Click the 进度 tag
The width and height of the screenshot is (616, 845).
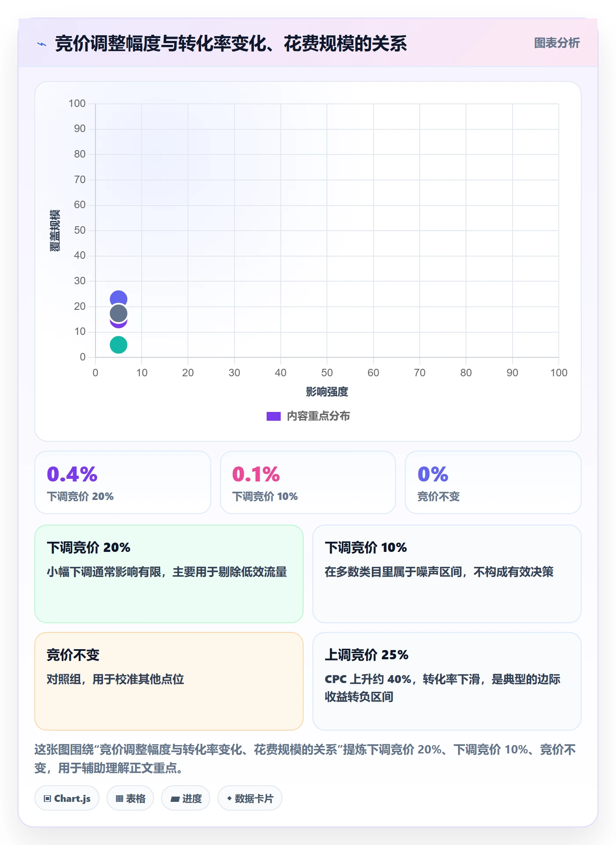[x=186, y=798]
